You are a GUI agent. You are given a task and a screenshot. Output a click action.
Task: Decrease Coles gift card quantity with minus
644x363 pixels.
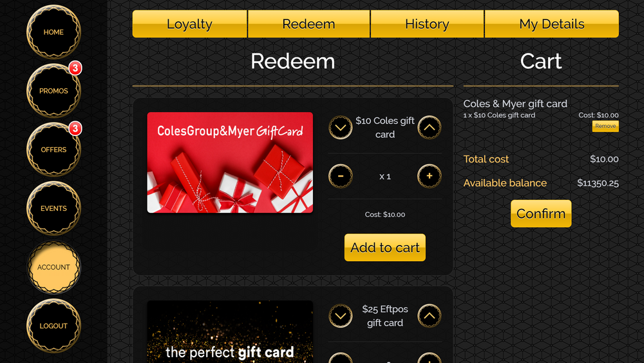click(x=341, y=176)
